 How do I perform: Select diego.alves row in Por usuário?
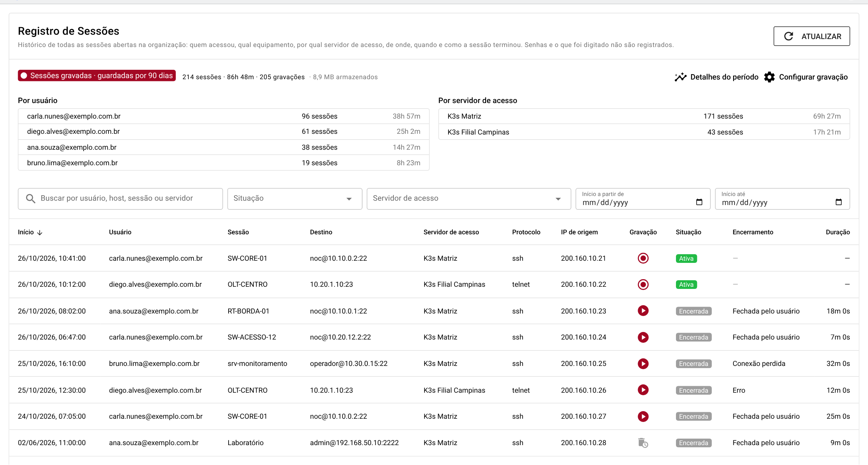224,132
